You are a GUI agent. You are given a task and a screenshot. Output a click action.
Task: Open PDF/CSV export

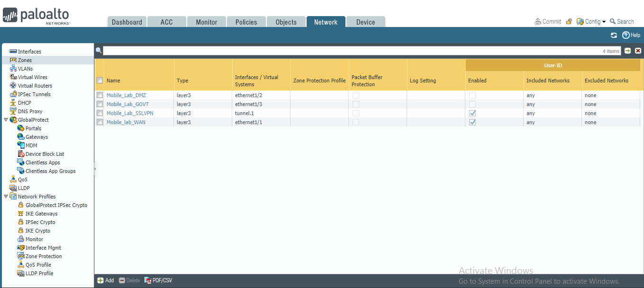pos(158,280)
